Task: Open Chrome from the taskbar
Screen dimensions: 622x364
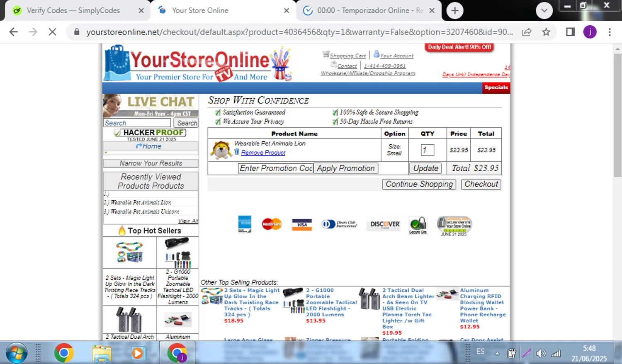Action: (x=63, y=353)
